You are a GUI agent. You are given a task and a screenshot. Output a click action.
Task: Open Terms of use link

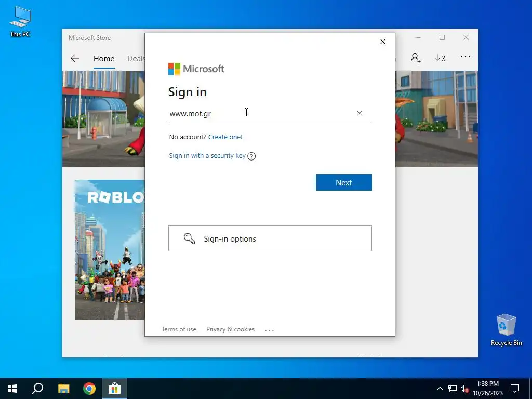pyautogui.click(x=179, y=329)
